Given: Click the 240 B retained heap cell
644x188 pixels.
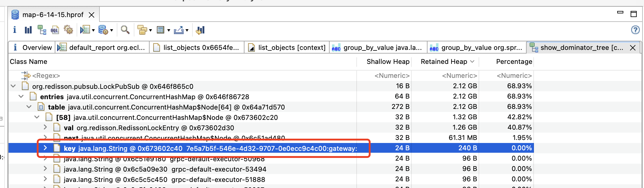Looking at the screenshot, I should point(468,148).
